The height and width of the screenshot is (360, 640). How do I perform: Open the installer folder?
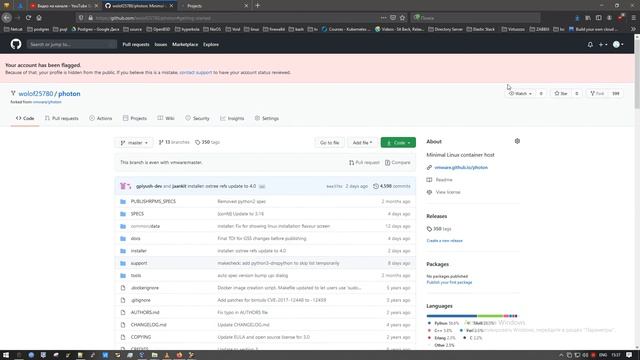pos(138,251)
